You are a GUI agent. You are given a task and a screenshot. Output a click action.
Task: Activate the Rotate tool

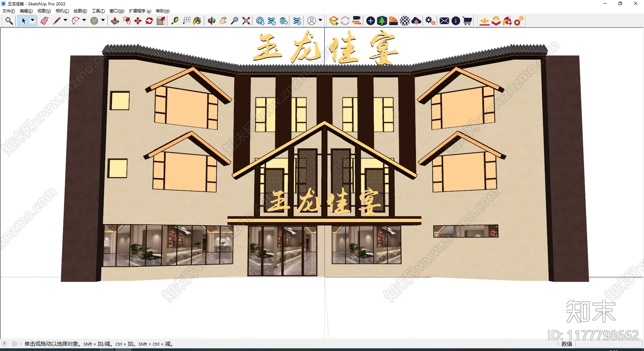149,21
